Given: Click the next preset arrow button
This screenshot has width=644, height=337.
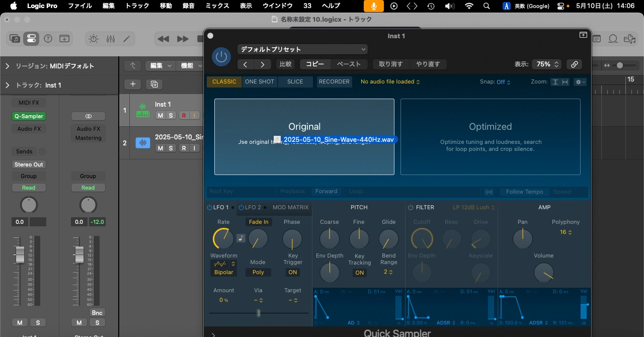Looking at the screenshot, I should coord(263,64).
